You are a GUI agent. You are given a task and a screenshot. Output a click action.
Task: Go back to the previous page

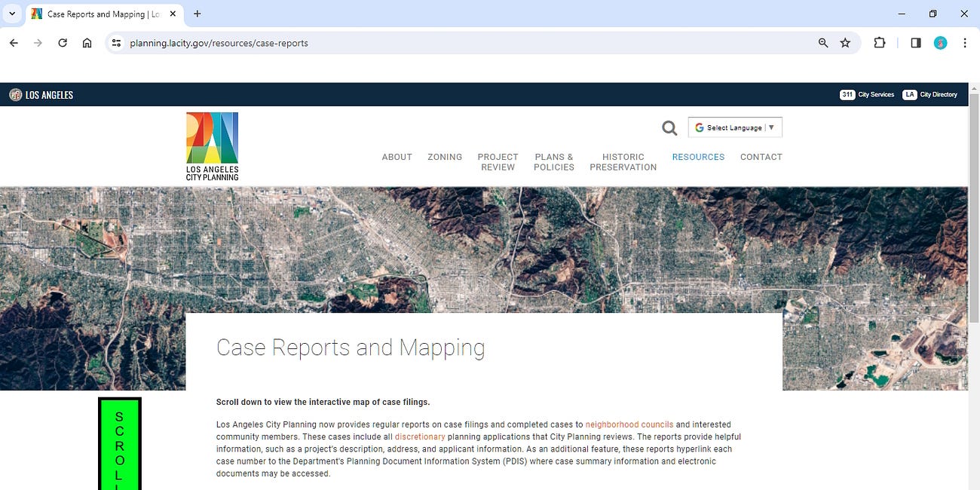pos(14,43)
